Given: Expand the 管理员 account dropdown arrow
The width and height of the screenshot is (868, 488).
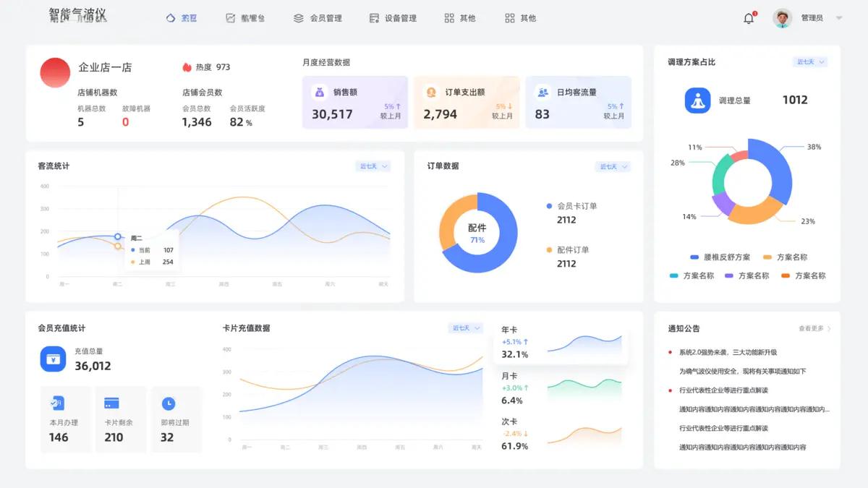Looking at the screenshot, I should point(839,18).
